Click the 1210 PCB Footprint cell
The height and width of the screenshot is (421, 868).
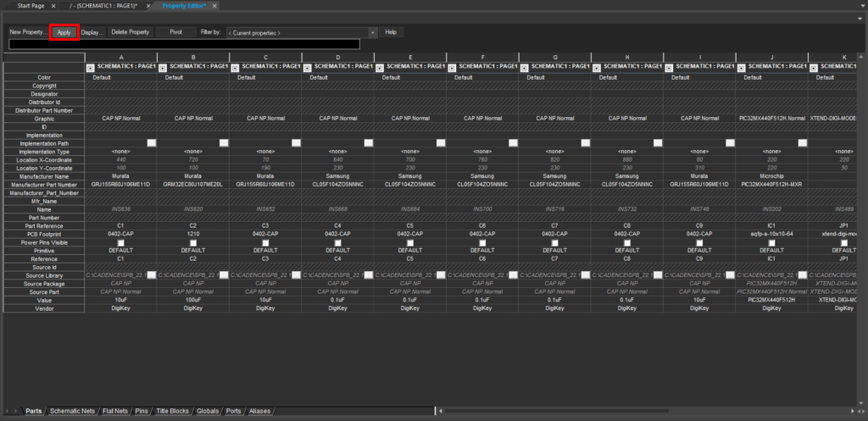193,234
